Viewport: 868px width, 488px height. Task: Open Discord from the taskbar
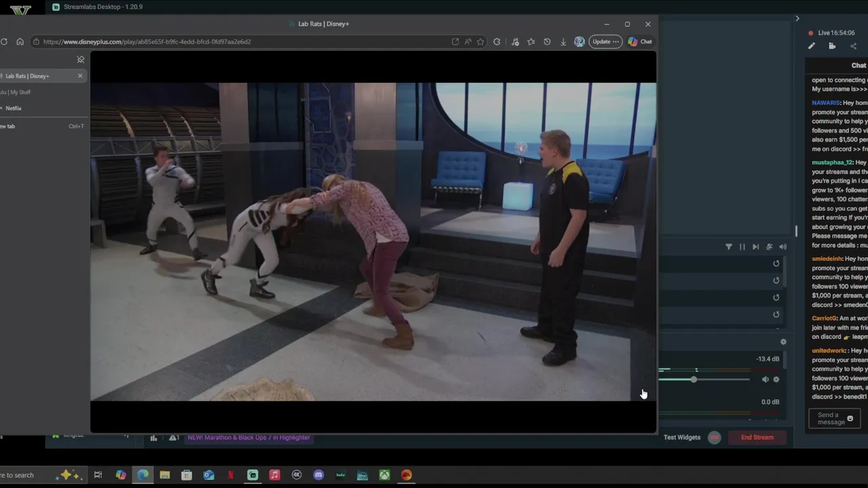319,475
